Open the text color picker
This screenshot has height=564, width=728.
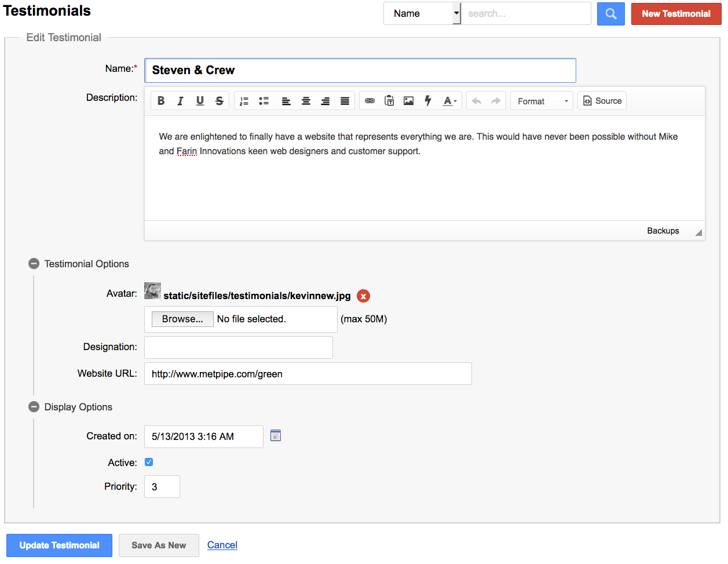point(449,101)
